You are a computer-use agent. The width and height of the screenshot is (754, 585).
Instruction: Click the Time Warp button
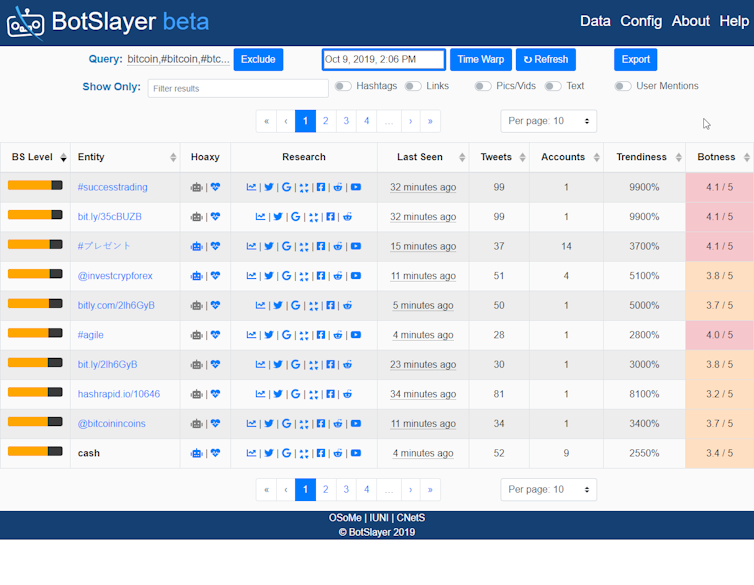coord(480,60)
